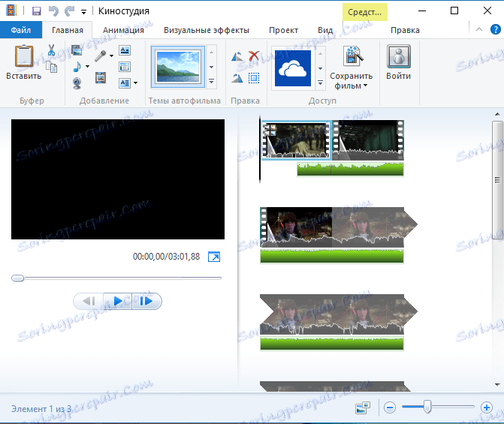Click the snapshot film frame icon
Image resolution: width=504 pixels, height=424 pixels.
[101, 78]
